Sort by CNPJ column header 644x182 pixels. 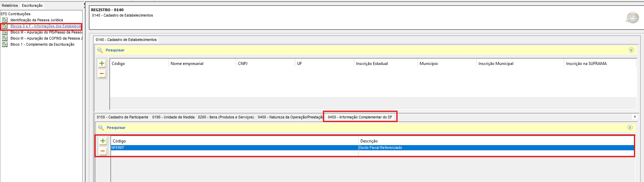(265, 63)
